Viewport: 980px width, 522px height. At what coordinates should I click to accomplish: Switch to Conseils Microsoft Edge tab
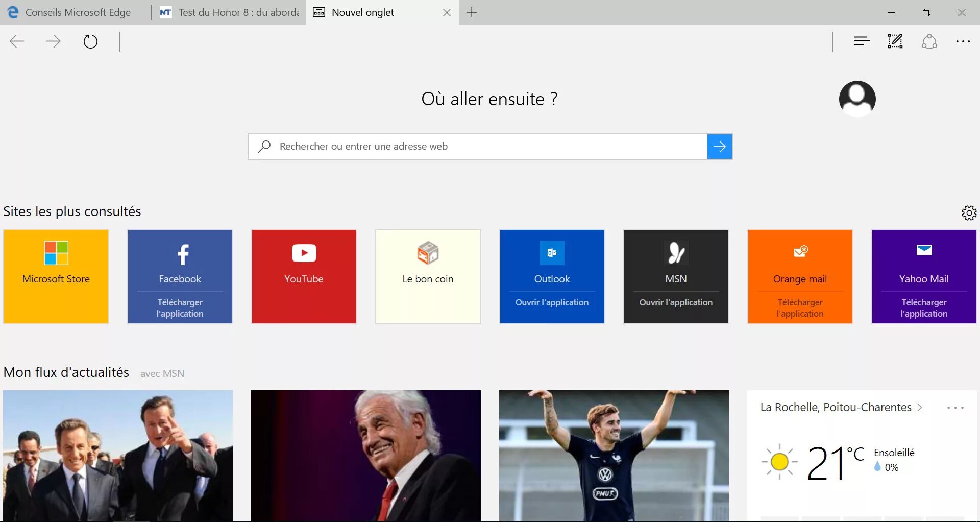[x=76, y=12]
